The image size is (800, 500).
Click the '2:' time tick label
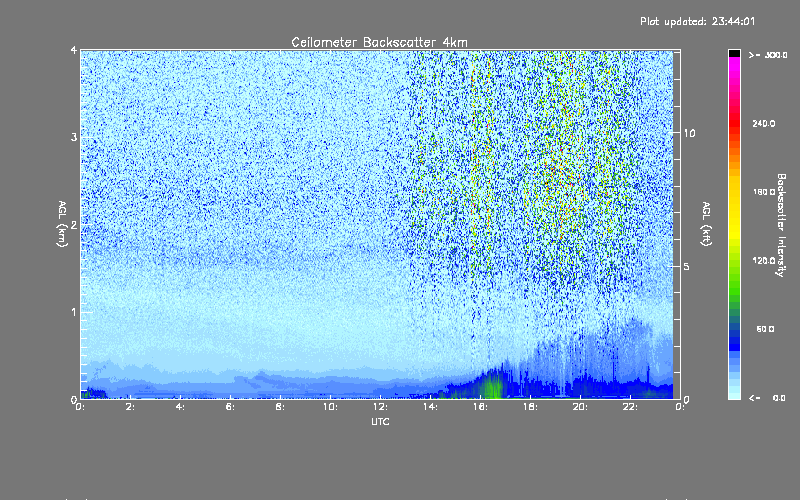point(130,407)
